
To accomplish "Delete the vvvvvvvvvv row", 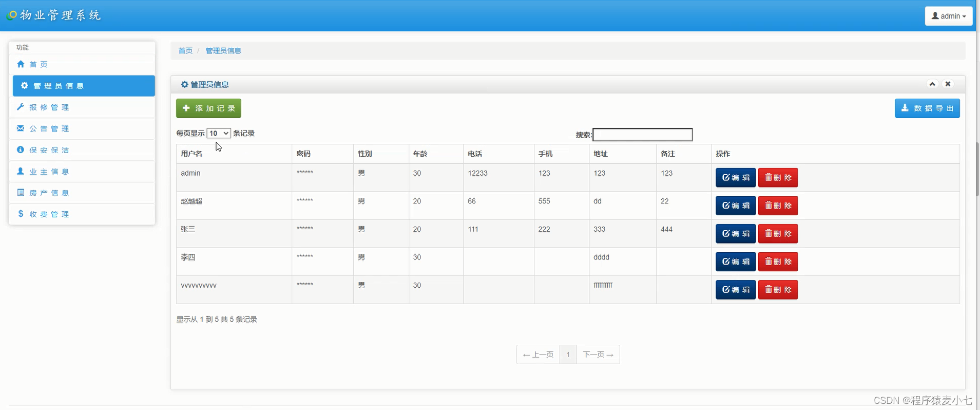I will point(778,290).
